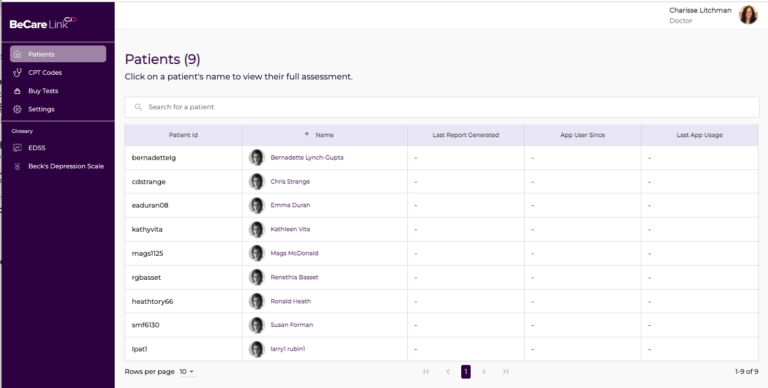Open Kathleen Vita's assessment

290,229
